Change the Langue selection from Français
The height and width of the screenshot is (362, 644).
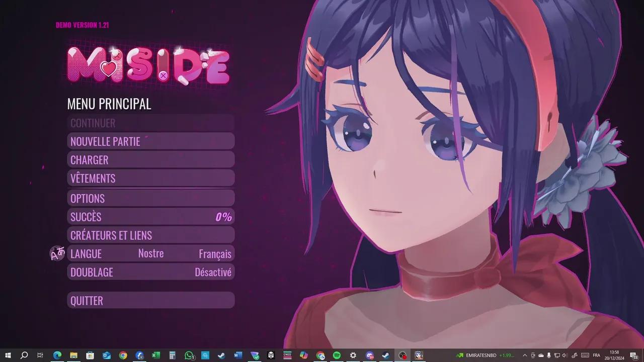(x=215, y=254)
